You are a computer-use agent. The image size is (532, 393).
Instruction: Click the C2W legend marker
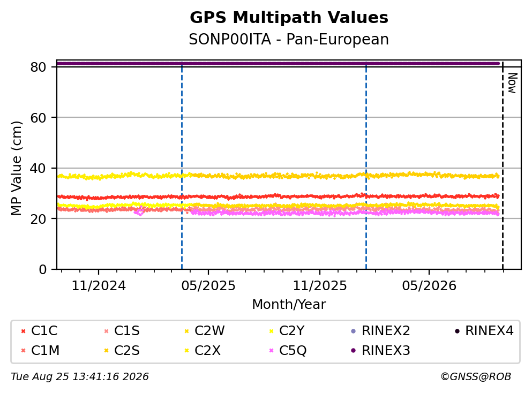(x=186, y=331)
